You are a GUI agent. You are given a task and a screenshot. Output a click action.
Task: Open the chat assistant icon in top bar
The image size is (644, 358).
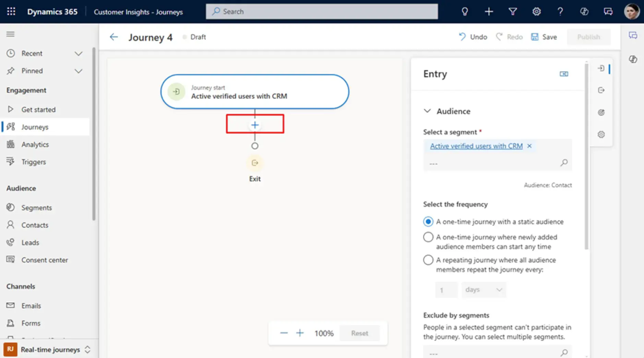point(608,11)
